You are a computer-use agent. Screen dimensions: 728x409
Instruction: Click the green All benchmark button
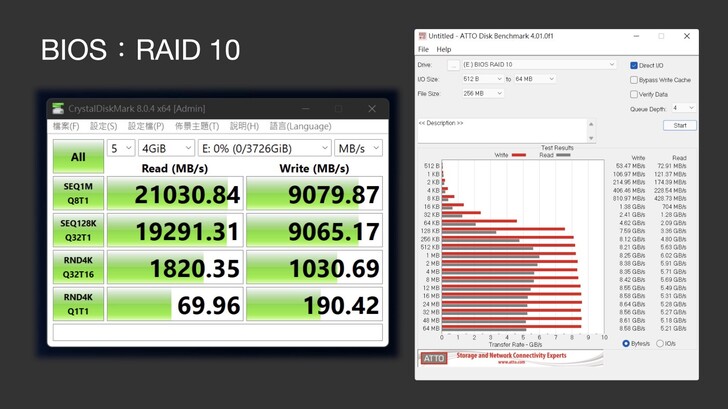[x=78, y=156]
